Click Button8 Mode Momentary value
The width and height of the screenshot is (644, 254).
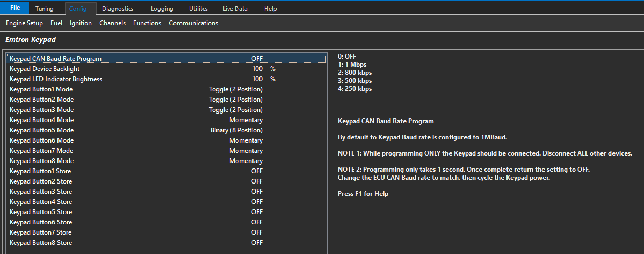[x=245, y=161]
